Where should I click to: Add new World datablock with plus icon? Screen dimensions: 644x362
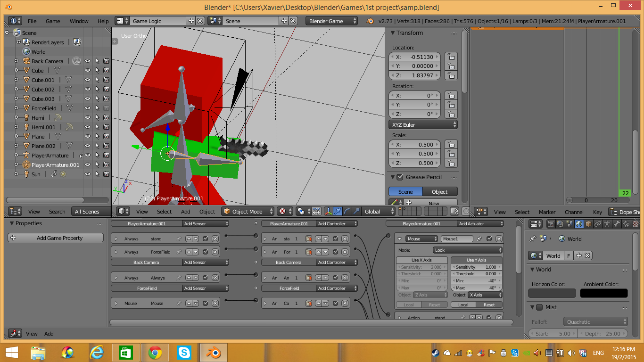(x=579, y=255)
